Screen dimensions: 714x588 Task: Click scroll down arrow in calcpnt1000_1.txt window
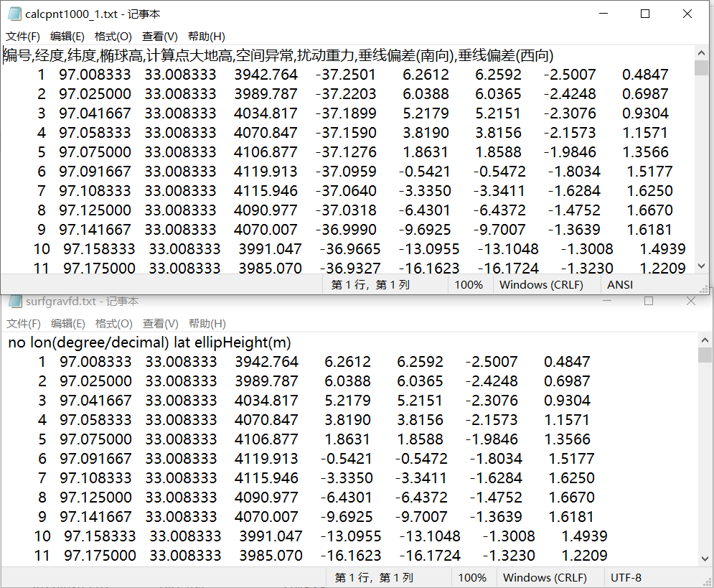[702, 266]
